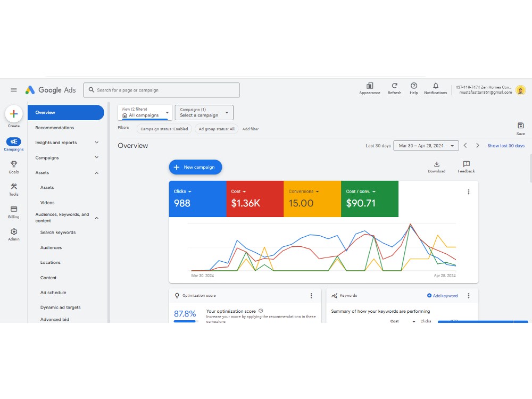Collapse Audiences, keywords, and content section
Viewport: 532px width, 399px height.
click(x=97, y=218)
